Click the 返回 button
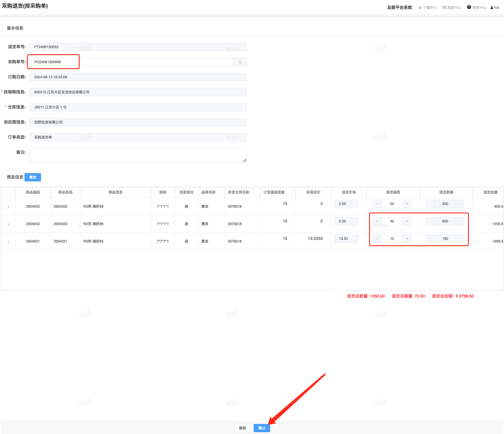The image size is (504, 434). tap(242, 428)
